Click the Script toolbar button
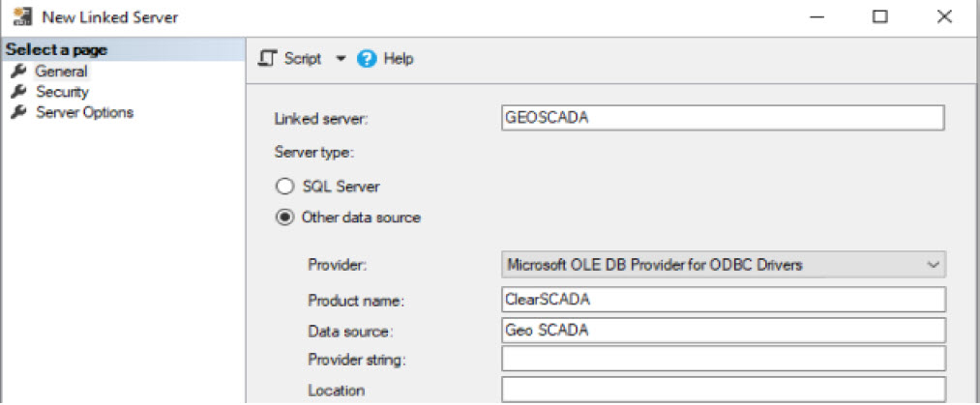The height and width of the screenshot is (405, 980). pos(290,59)
